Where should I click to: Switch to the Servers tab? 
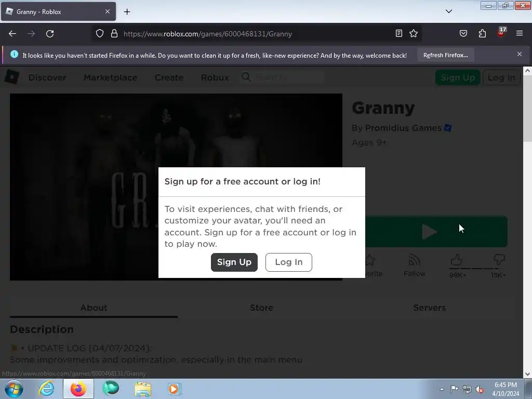(x=430, y=308)
